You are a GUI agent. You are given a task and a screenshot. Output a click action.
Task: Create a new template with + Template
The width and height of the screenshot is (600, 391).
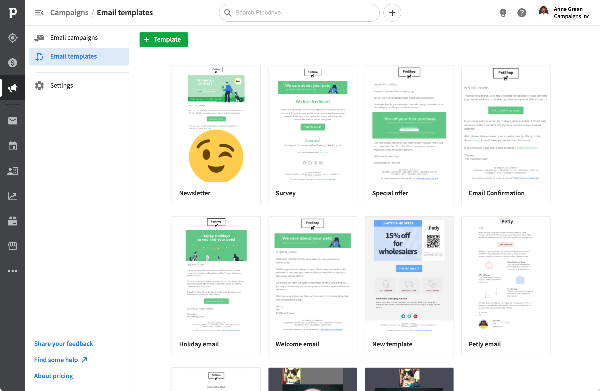[164, 39]
